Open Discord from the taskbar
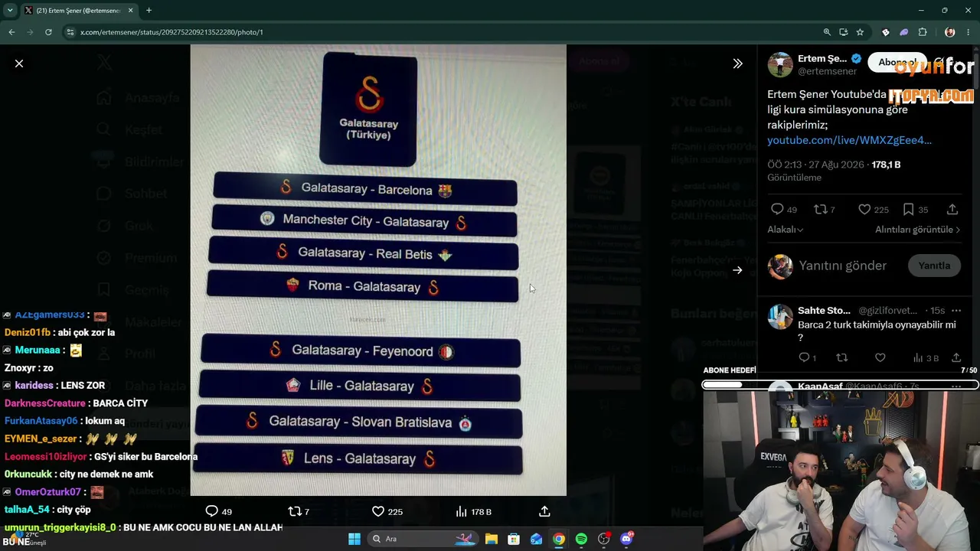The width and height of the screenshot is (980, 551). pyautogui.click(x=627, y=539)
